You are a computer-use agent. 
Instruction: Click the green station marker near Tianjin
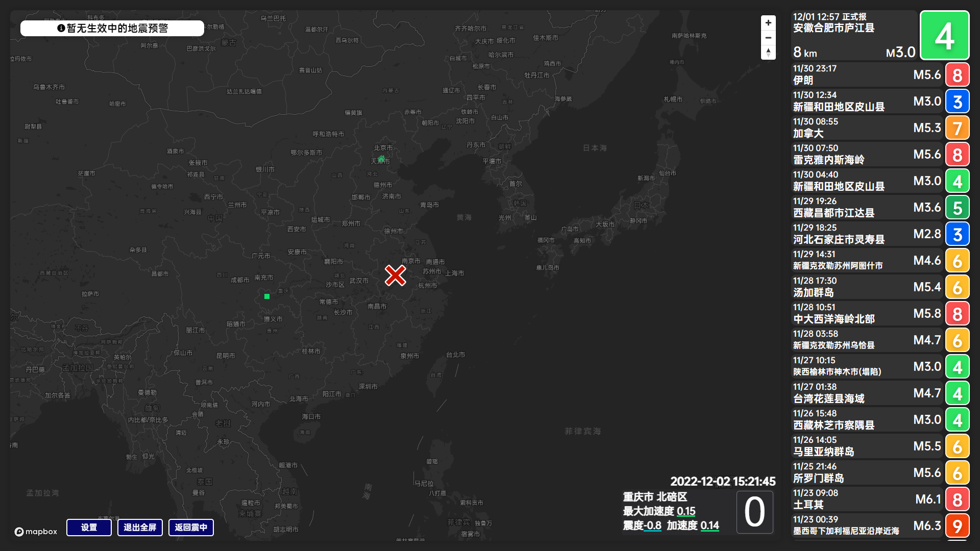click(x=381, y=159)
